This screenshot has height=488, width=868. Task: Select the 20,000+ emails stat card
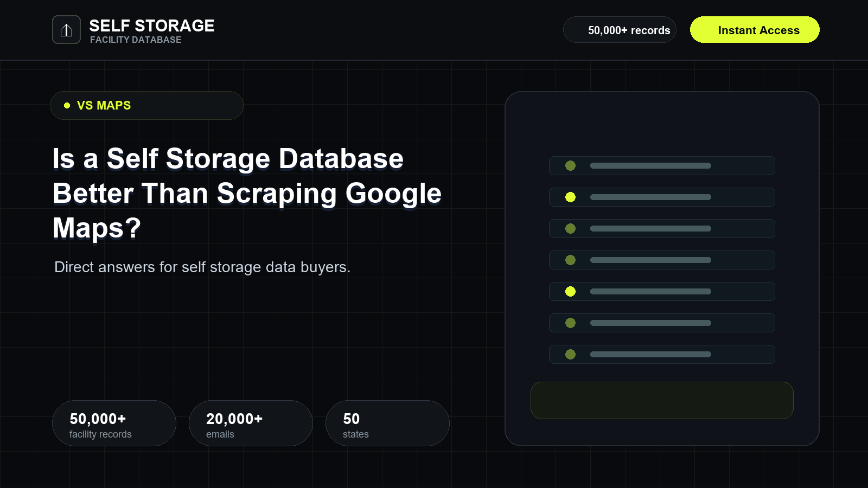251,423
